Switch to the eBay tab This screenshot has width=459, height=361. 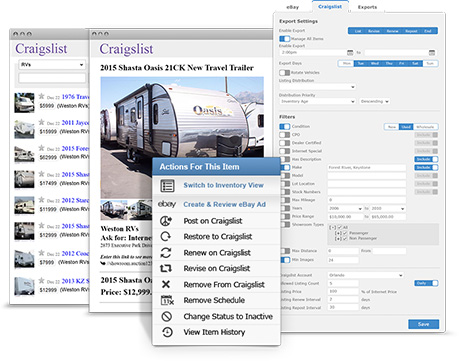(293, 7)
